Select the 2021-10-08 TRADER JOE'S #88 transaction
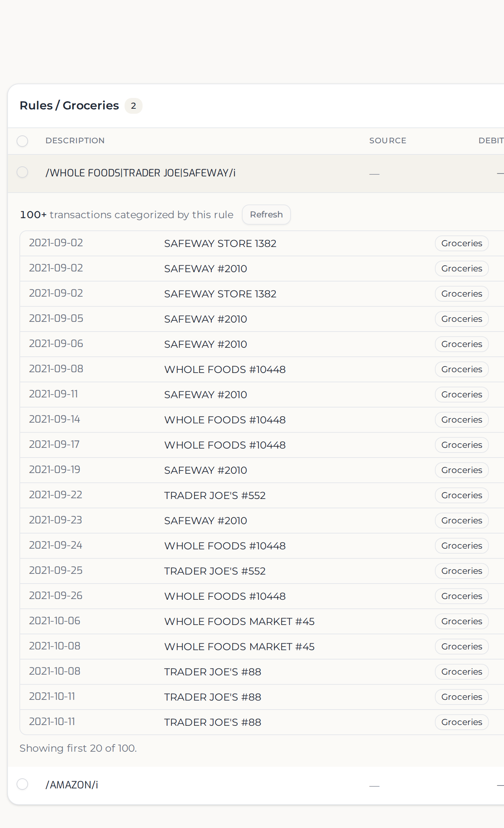This screenshot has height=828, width=504. click(x=262, y=672)
